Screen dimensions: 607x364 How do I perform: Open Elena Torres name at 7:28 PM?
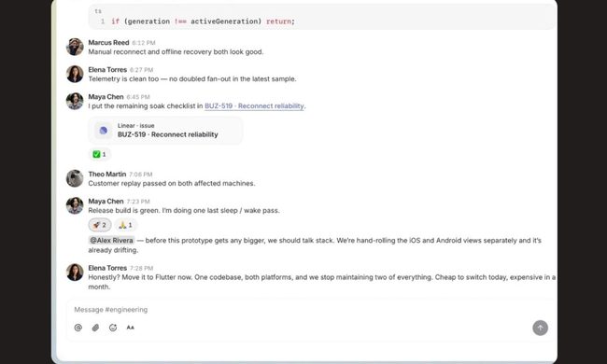point(107,268)
